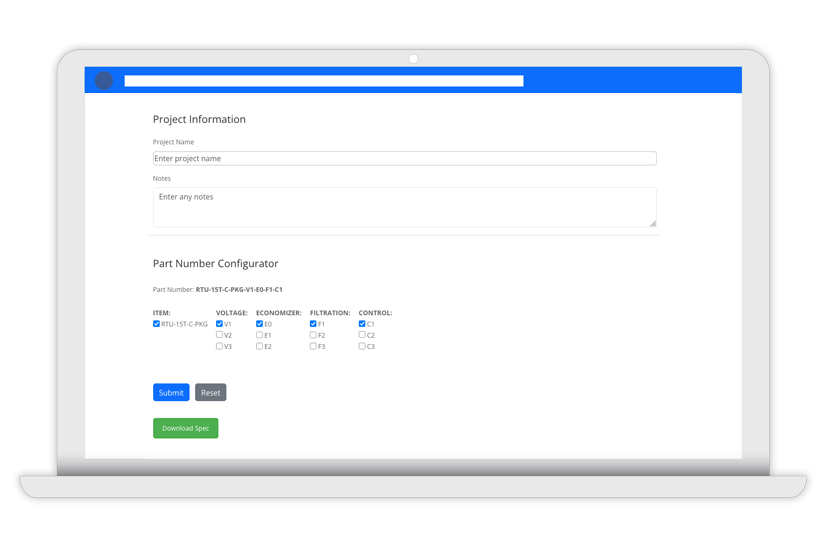The height and width of the screenshot is (553, 830).
Task: Click the Notes textarea resize handle
Action: point(652,223)
